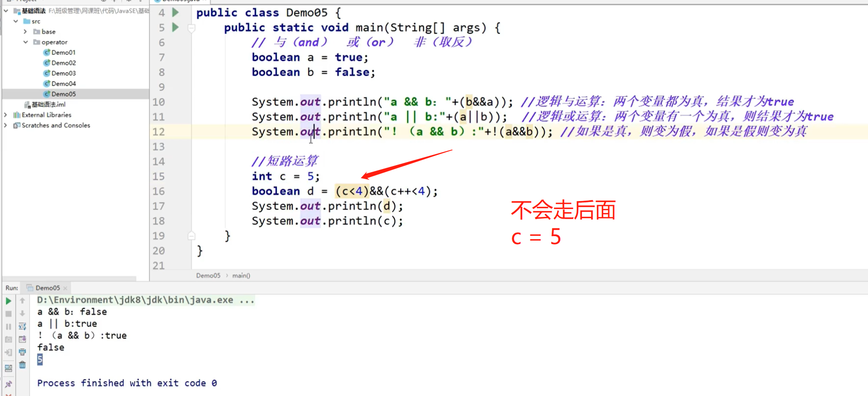Click line number 16 in the gutter

pos(159,191)
